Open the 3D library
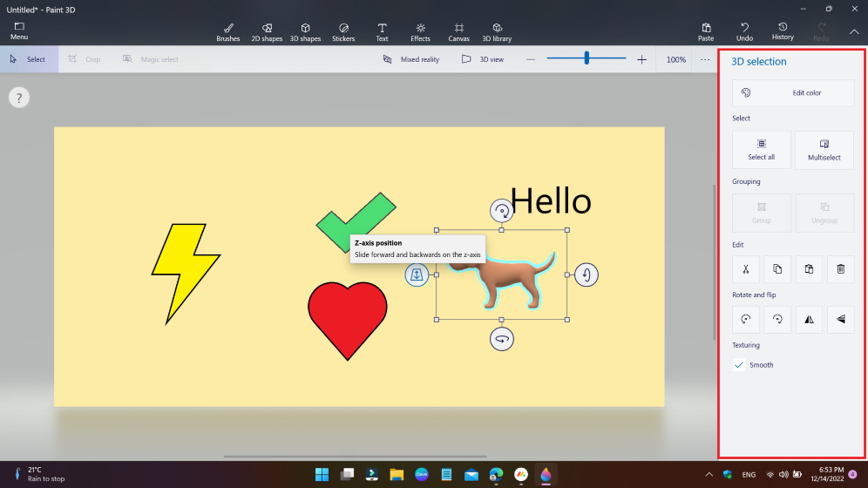 click(497, 32)
